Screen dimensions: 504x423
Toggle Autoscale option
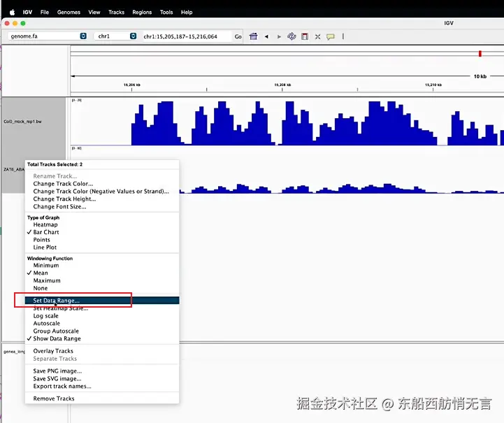(x=102, y=323)
